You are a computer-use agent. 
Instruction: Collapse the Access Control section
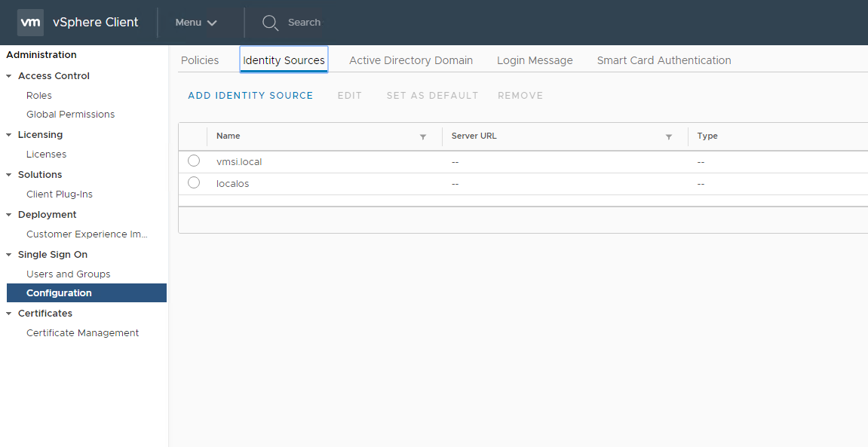(9, 76)
